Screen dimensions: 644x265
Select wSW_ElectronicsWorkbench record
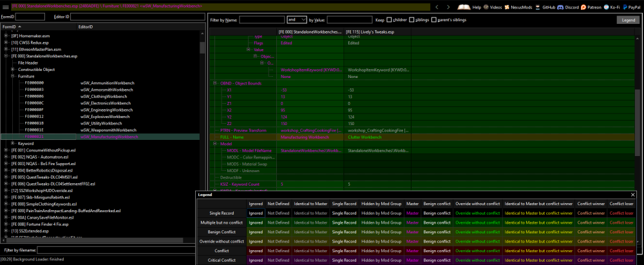pyautogui.click(x=106, y=103)
